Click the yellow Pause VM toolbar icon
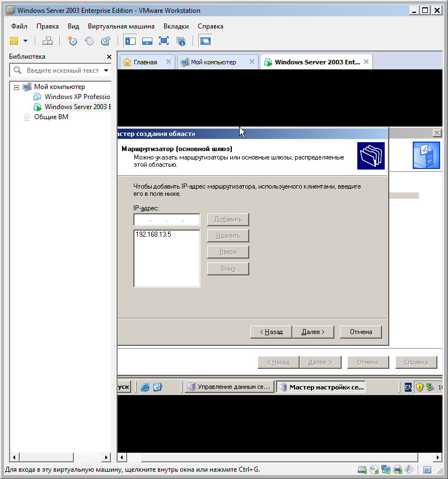This screenshot has height=479, width=448. pos(14,41)
